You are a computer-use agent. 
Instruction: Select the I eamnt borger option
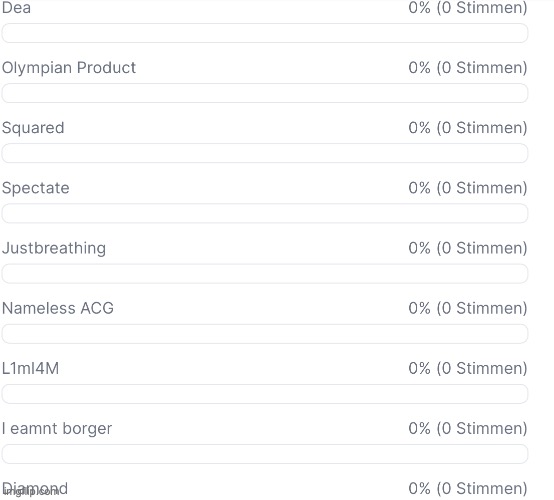tap(57, 428)
